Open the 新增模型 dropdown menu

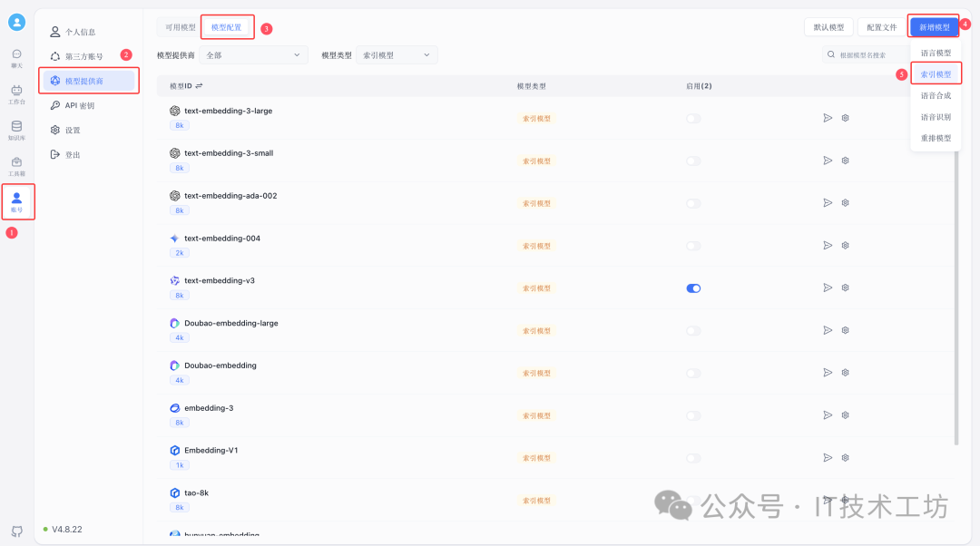(935, 26)
